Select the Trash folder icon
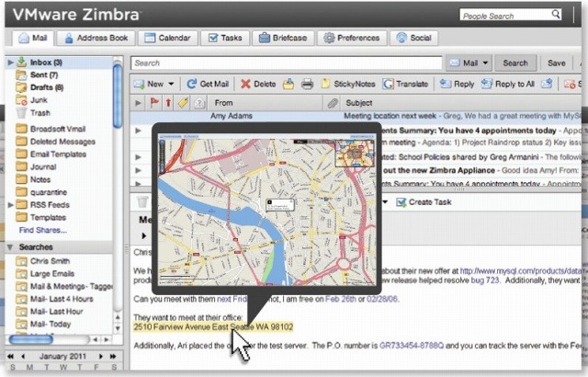The width and height of the screenshot is (588, 377). (x=21, y=112)
